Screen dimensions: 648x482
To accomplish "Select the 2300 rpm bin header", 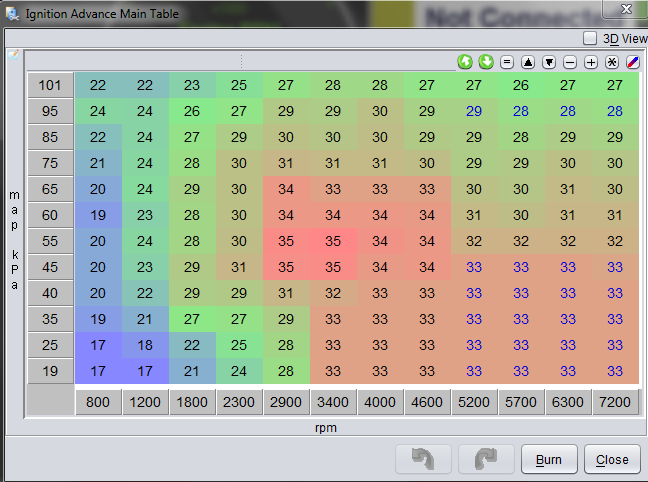I will coord(239,402).
